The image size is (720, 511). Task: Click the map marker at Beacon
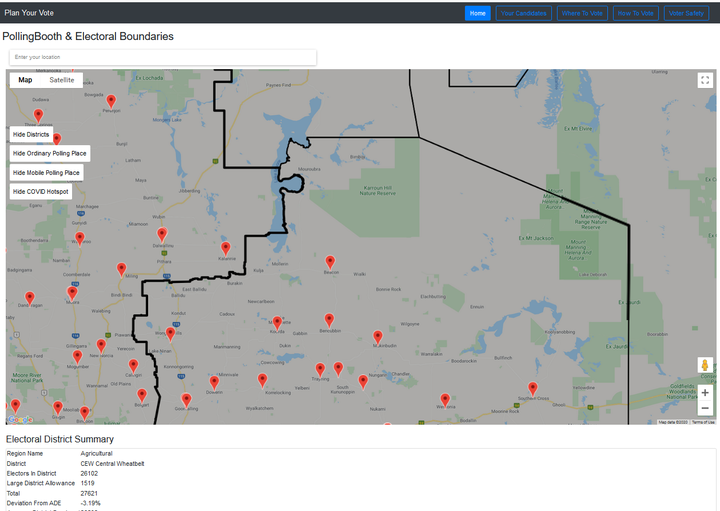[x=330, y=262]
